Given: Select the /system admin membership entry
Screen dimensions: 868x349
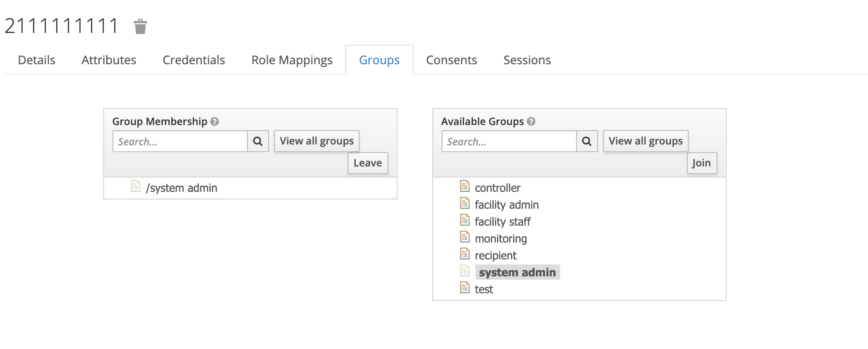Looking at the screenshot, I should click(x=181, y=188).
